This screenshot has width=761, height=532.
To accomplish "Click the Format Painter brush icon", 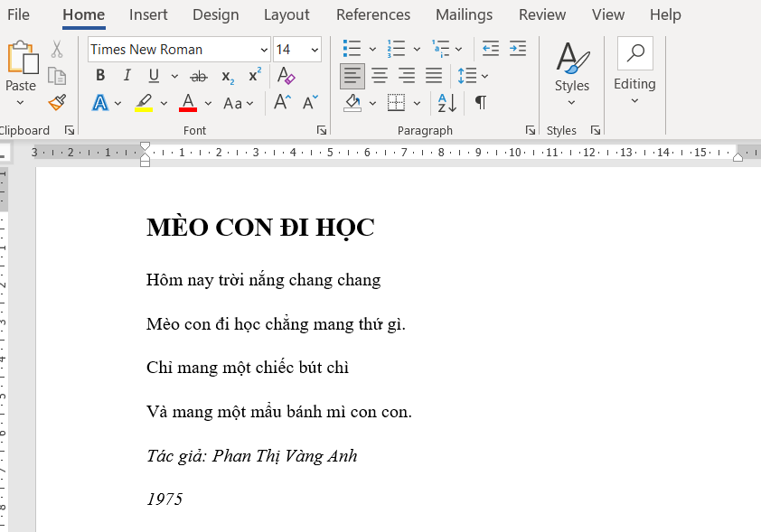I will [57, 102].
